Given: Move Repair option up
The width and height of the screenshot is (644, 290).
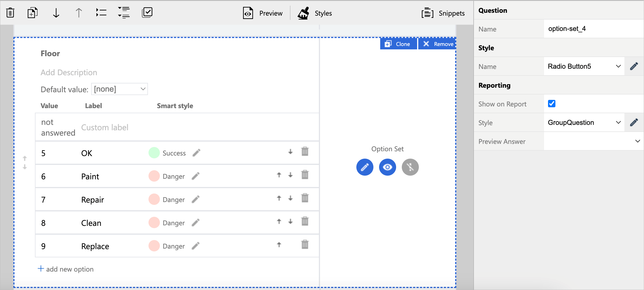Looking at the screenshot, I should [x=279, y=198].
